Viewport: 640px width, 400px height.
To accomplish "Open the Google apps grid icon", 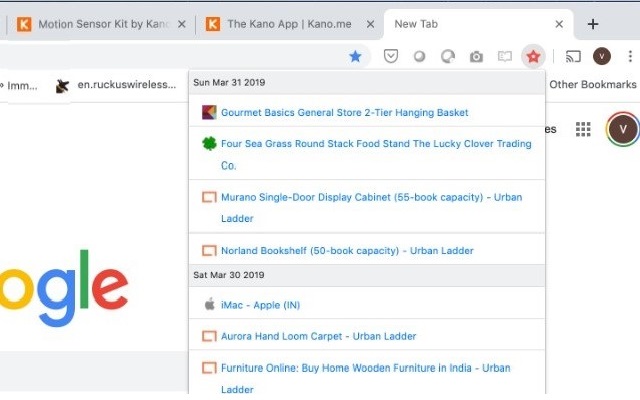I will 583,129.
